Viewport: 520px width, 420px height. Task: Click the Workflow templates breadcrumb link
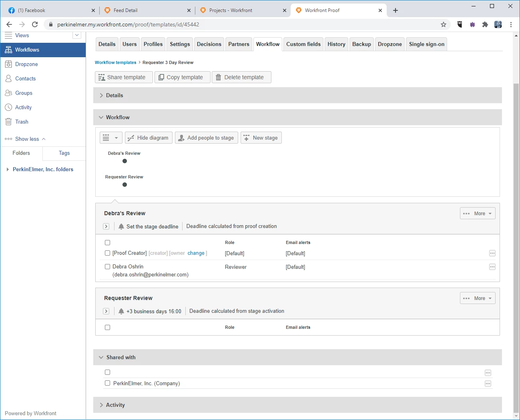pyautogui.click(x=116, y=62)
